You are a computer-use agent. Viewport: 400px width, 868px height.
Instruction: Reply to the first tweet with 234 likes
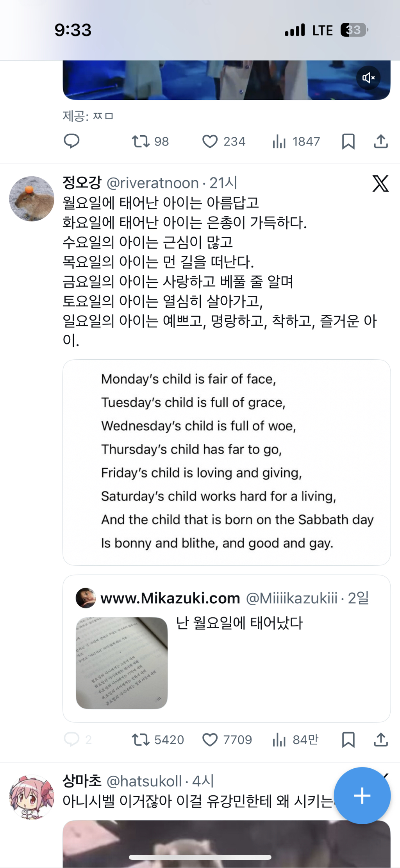[71, 141]
